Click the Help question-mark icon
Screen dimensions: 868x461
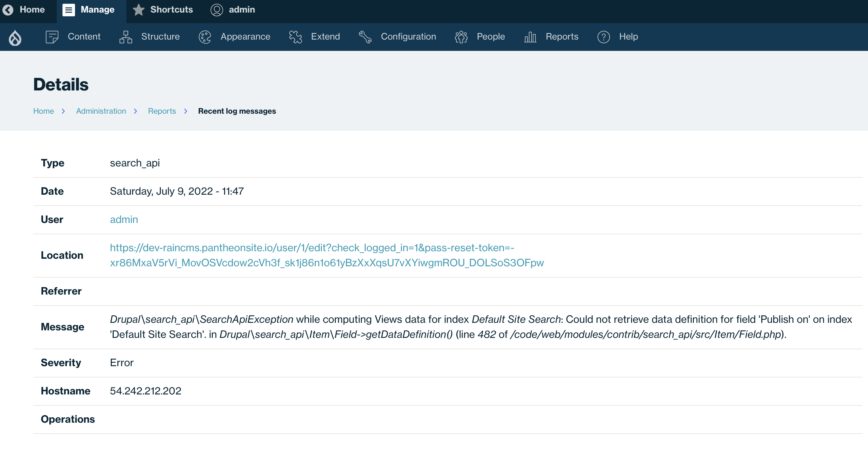(x=603, y=37)
